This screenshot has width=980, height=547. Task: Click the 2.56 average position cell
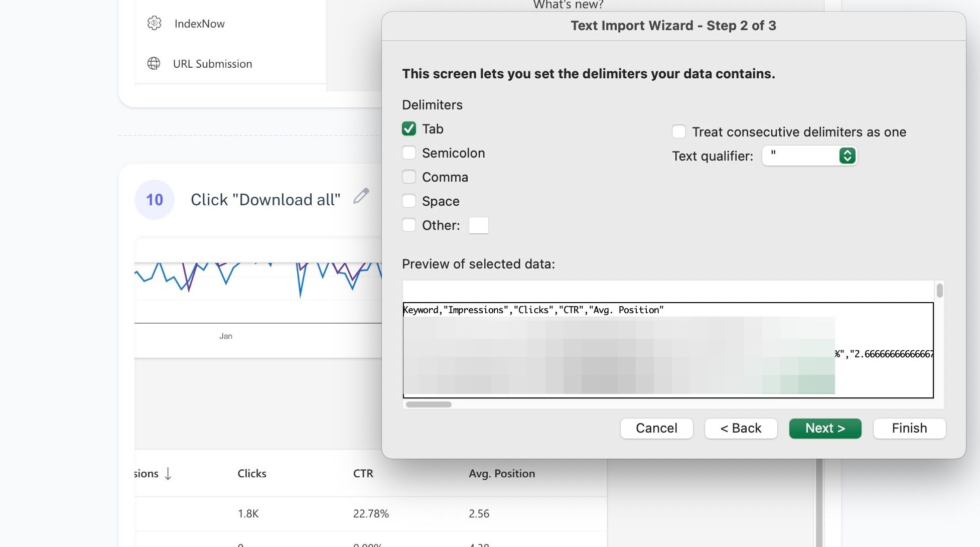[x=479, y=514]
